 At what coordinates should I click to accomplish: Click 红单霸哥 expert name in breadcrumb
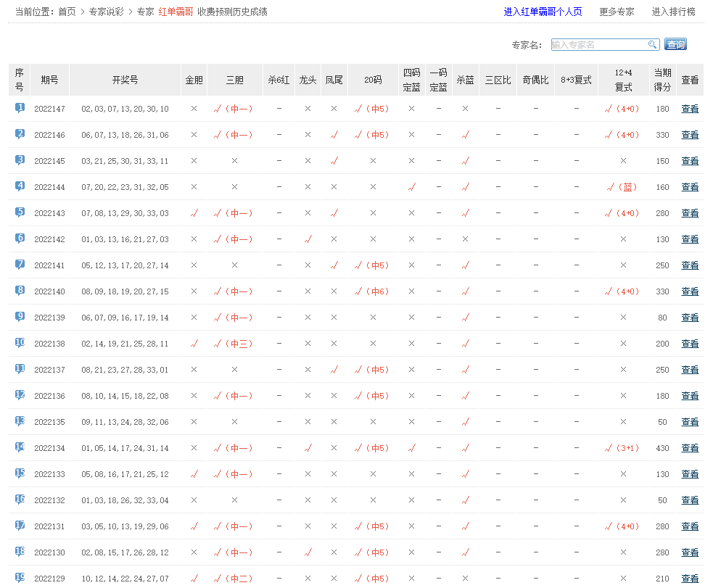176,12
